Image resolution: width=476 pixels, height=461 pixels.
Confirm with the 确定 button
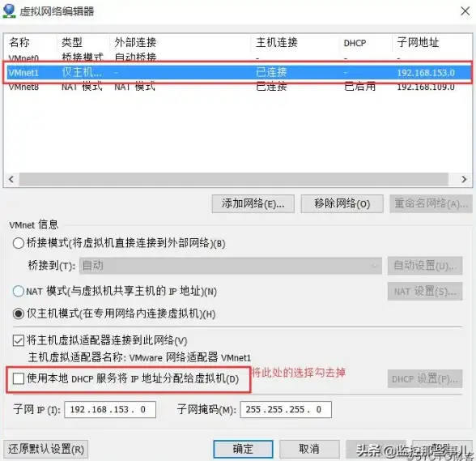click(243, 449)
